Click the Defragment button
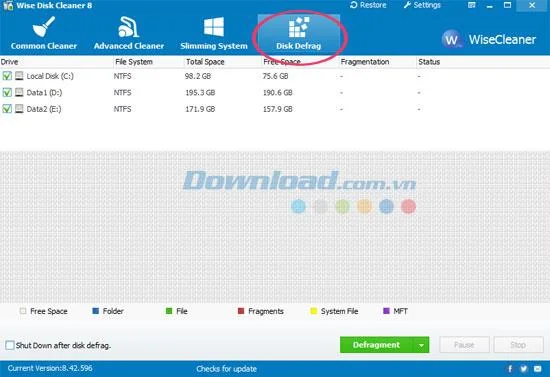This screenshot has width=550, height=377. point(376,345)
